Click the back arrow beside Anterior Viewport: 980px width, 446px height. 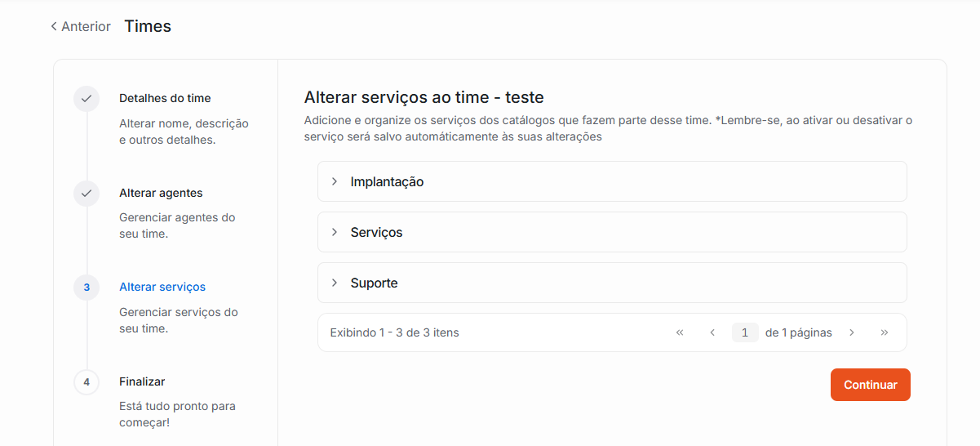coord(54,27)
